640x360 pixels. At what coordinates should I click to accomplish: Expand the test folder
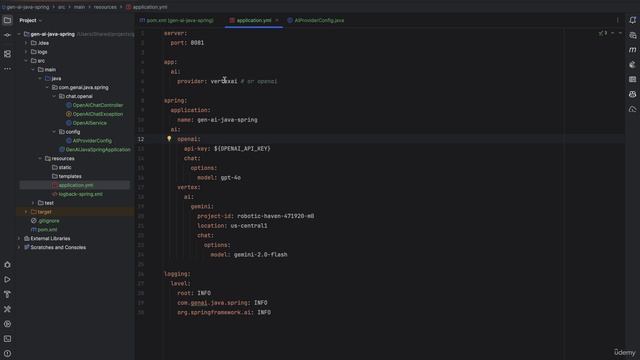coord(33,203)
